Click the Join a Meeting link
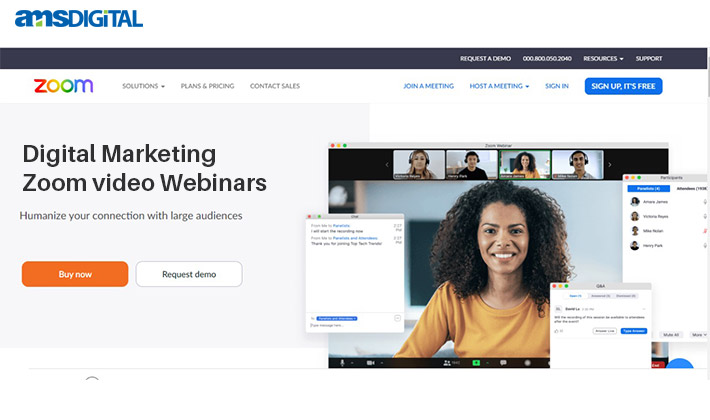The width and height of the screenshot is (710, 420). point(428,86)
